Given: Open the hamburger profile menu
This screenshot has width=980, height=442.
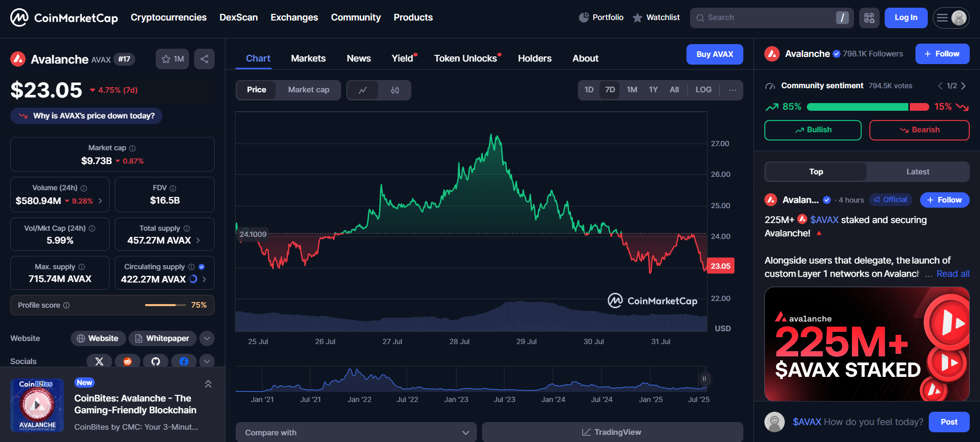Looking at the screenshot, I should pyautogui.click(x=951, y=18).
